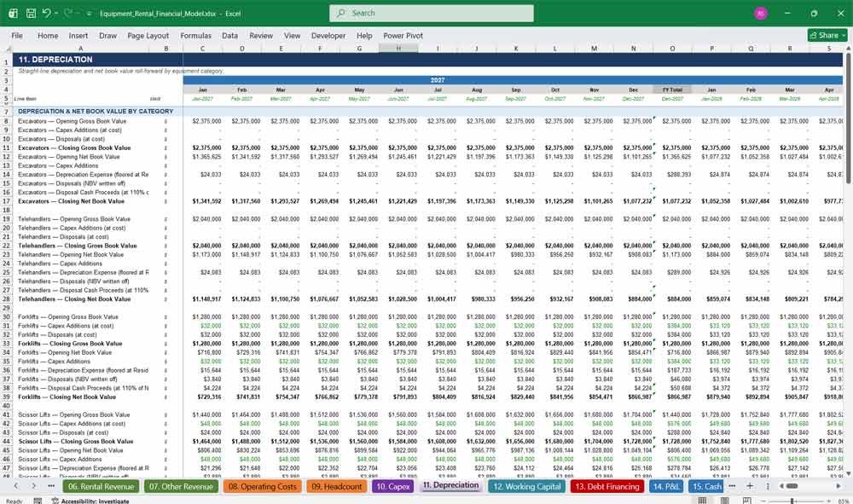The height and width of the screenshot is (504, 853).
Task: Click FY Total $288,393 in row 14
Action: tap(679, 175)
